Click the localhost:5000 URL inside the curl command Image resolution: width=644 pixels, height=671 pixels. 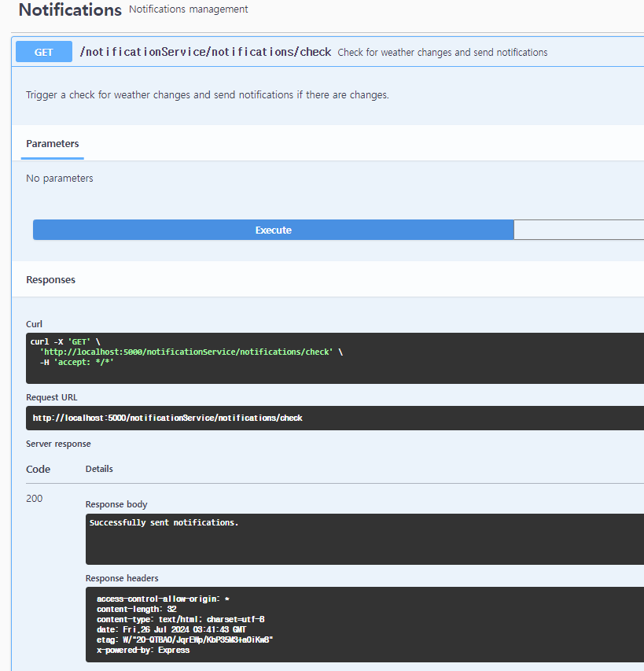pyautogui.click(x=186, y=352)
